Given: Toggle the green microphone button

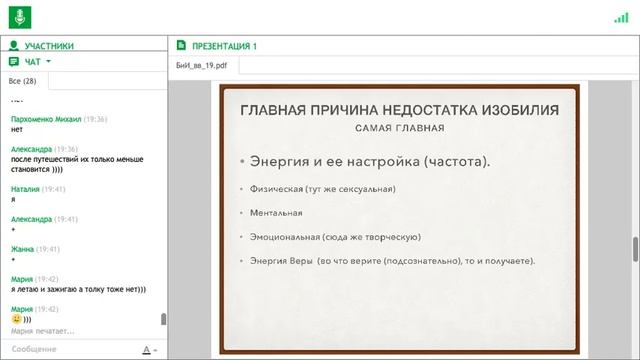Looking at the screenshot, I should [x=20, y=17].
